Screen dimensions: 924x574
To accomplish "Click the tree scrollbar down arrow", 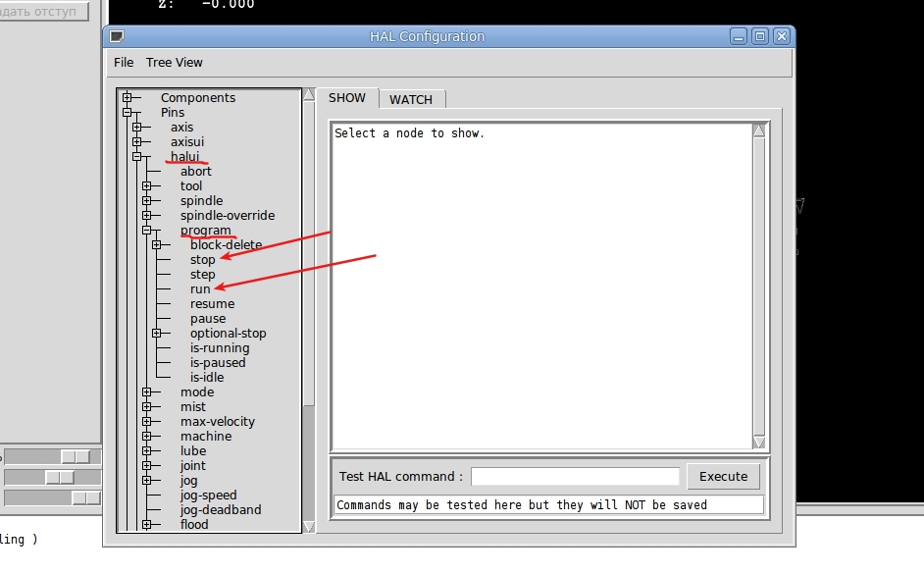I will point(309,526).
